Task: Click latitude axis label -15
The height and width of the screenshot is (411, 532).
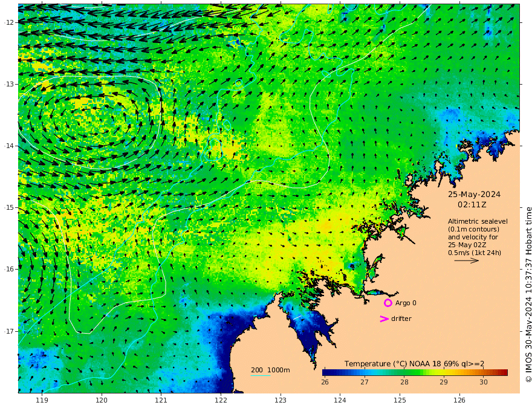Action: (x=9, y=207)
